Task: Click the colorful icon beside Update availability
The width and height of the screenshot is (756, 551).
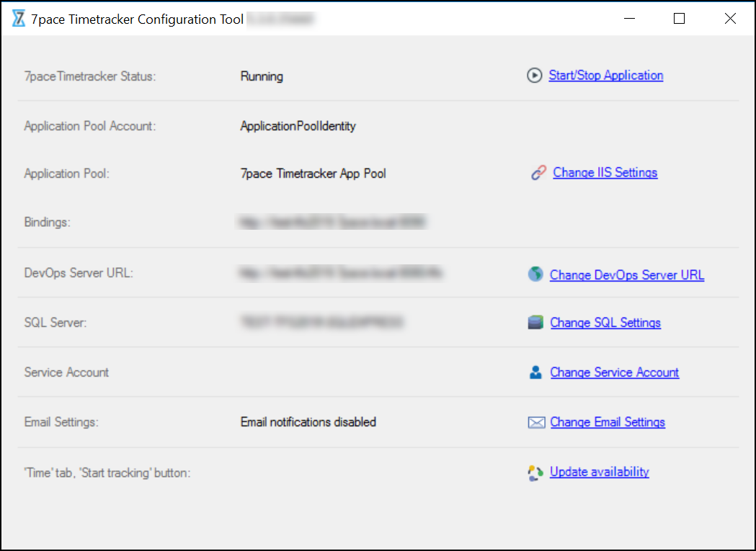Action: [535, 472]
